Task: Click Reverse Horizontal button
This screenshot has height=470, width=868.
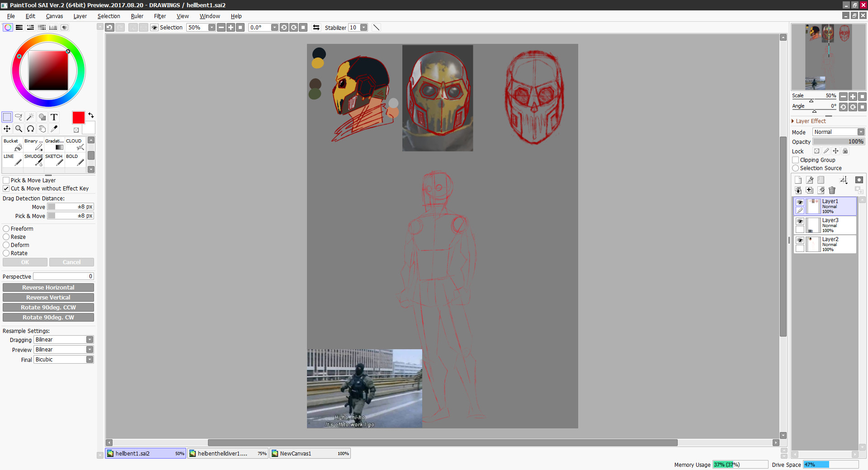Action: (x=48, y=288)
